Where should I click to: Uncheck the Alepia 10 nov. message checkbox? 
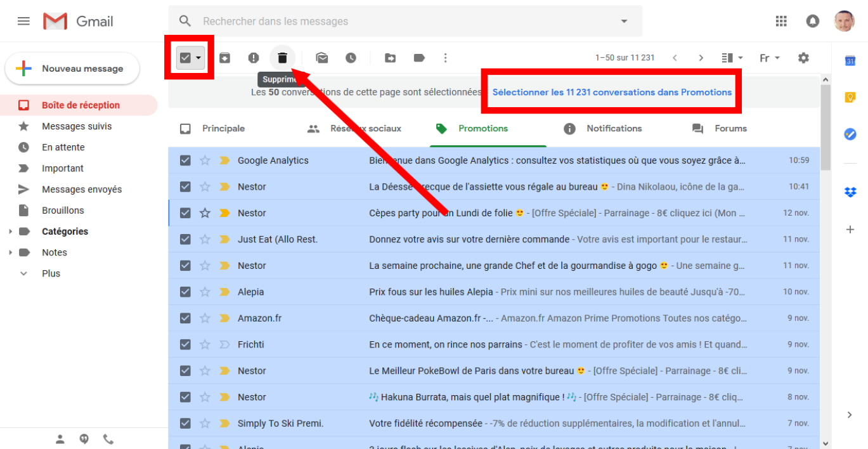point(185,292)
